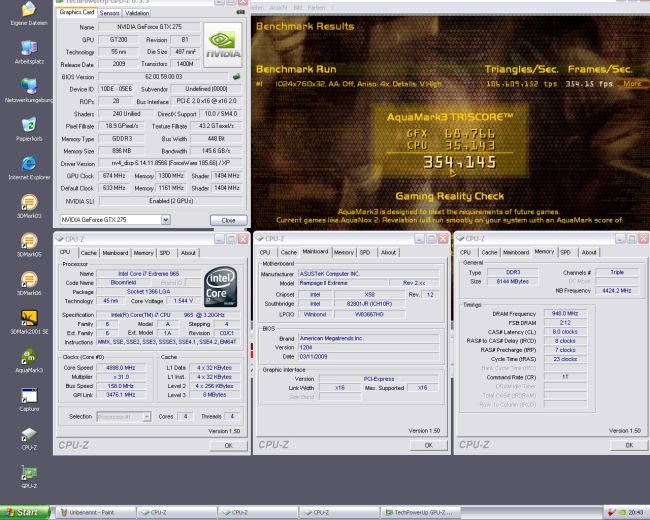Switch to Validation tab in GPU-Z
650x520 pixels.
[x=137, y=13]
